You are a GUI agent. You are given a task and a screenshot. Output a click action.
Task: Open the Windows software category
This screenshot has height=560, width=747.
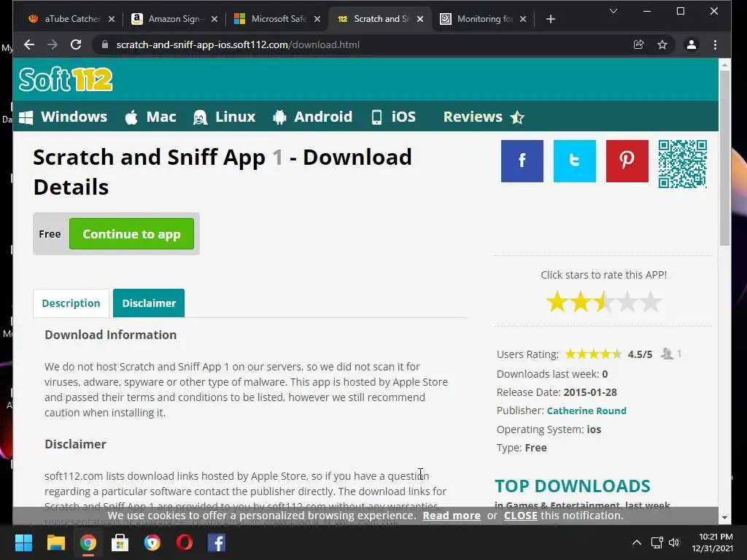[63, 117]
